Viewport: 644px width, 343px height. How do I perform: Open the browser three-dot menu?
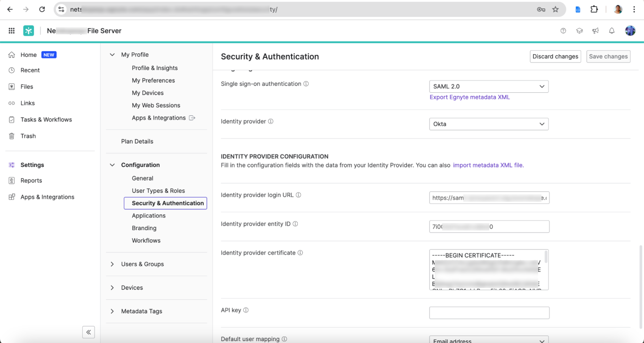point(634,9)
